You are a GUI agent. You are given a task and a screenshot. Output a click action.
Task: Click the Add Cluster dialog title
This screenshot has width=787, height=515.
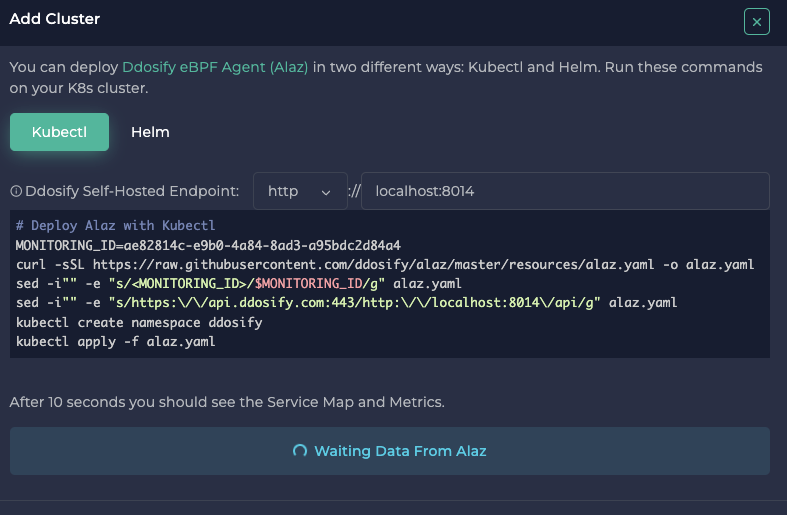[x=55, y=19]
